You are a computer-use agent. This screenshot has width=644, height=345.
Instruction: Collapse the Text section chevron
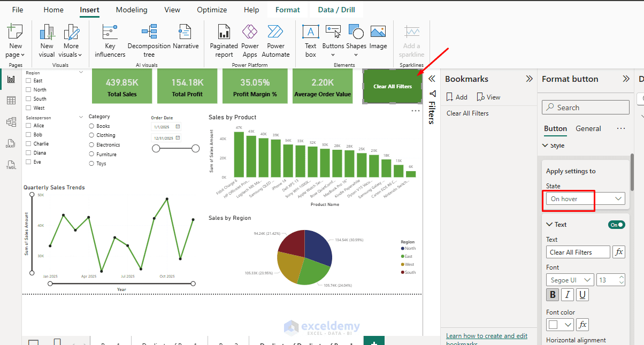[x=549, y=225]
